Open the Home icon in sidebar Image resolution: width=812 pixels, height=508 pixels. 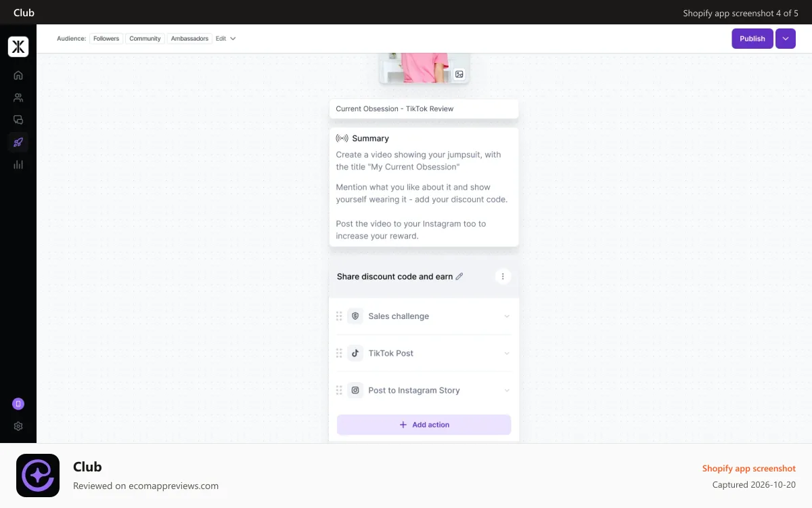[x=18, y=75]
